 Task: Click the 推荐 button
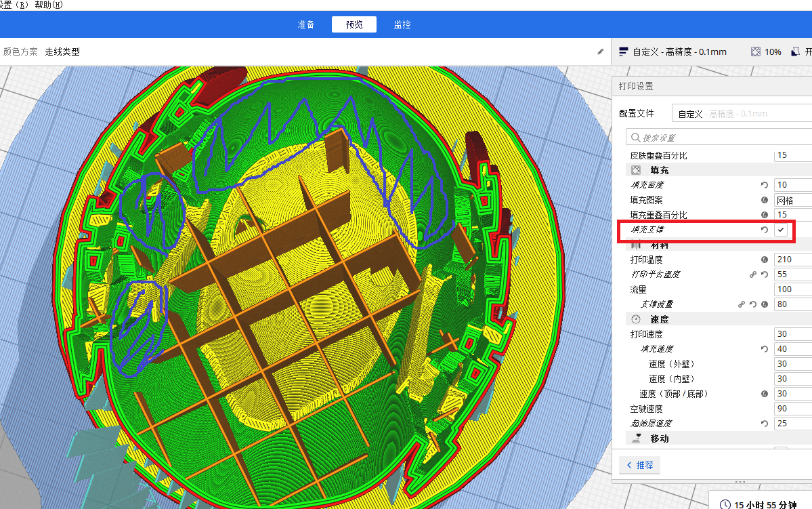640,465
